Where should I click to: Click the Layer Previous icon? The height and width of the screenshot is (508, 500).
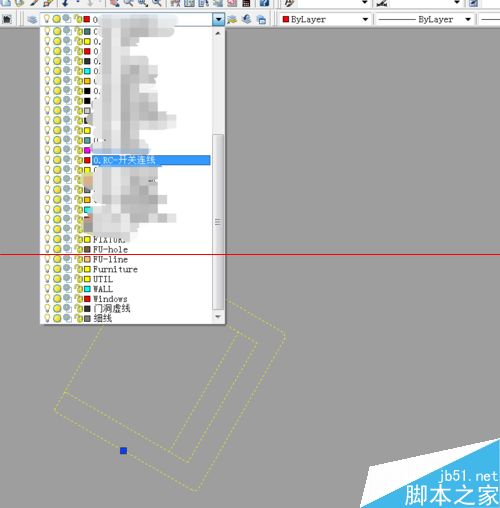click(247, 19)
